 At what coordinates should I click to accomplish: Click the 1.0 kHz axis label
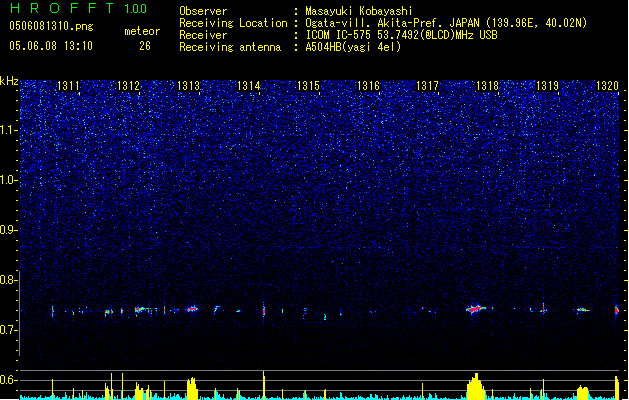point(9,180)
